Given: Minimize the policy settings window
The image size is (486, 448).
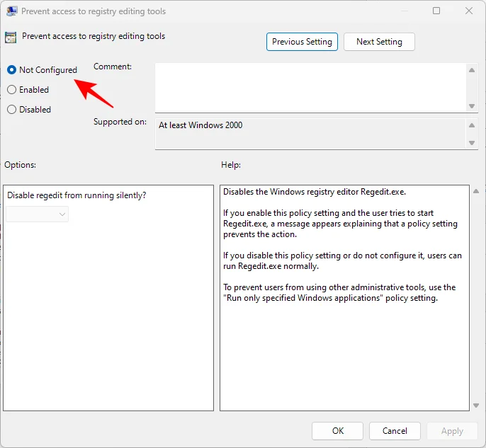Looking at the screenshot, I should [404, 11].
